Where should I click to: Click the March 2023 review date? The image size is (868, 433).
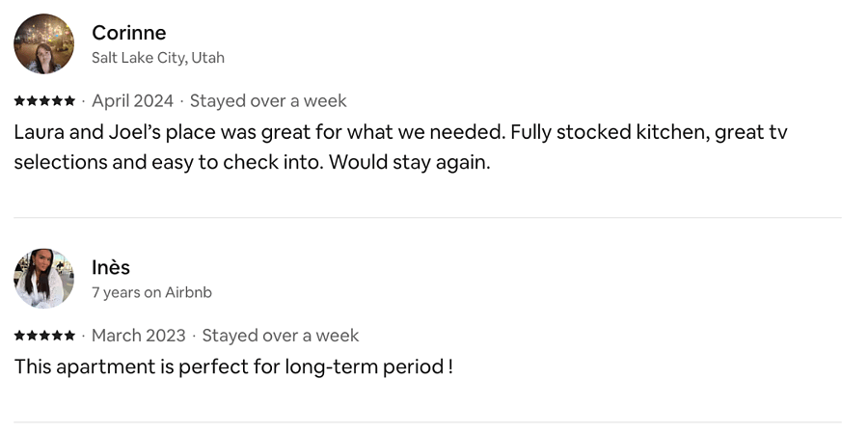(138, 336)
